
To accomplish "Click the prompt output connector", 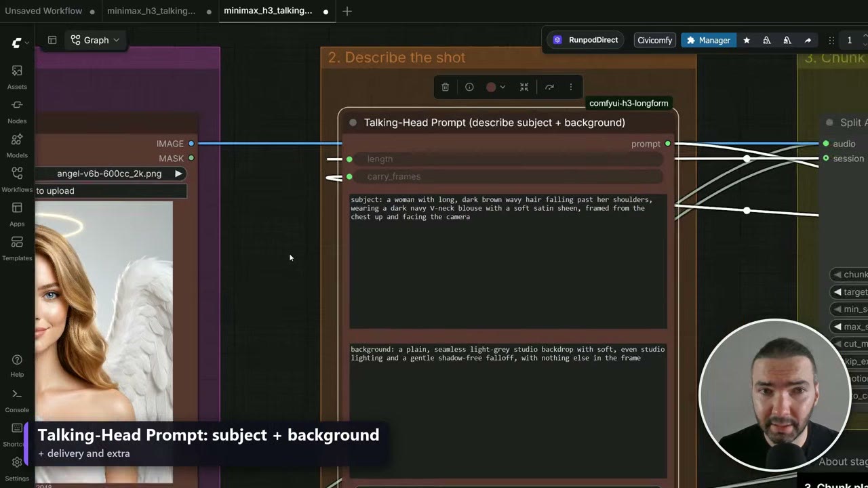I will (x=668, y=144).
